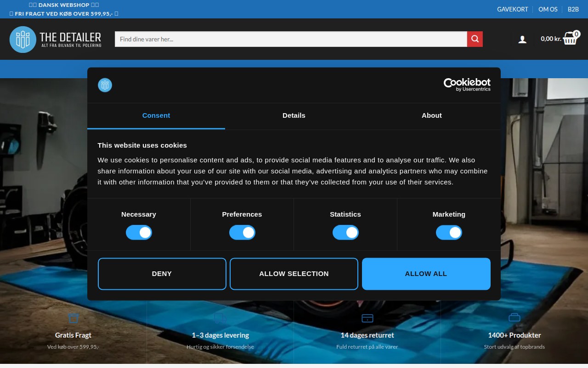Click The Detailer logo in header
Viewport: 588px width, 368px height.
56,39
